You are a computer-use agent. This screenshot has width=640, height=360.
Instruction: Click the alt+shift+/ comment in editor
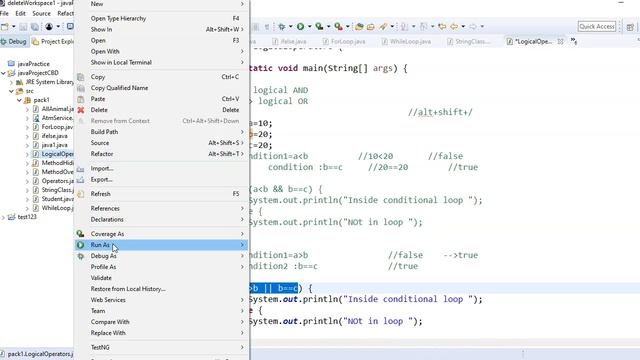coord(440,112)
